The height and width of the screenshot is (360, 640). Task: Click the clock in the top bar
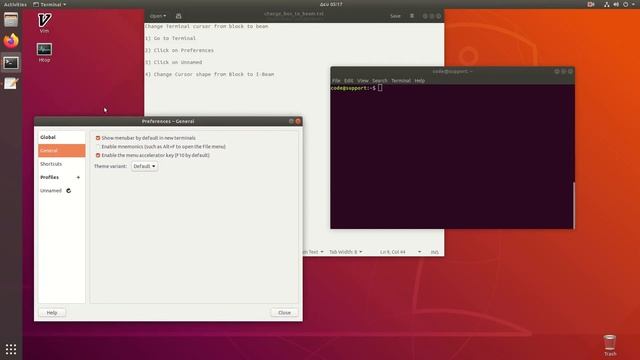point(331,4)
